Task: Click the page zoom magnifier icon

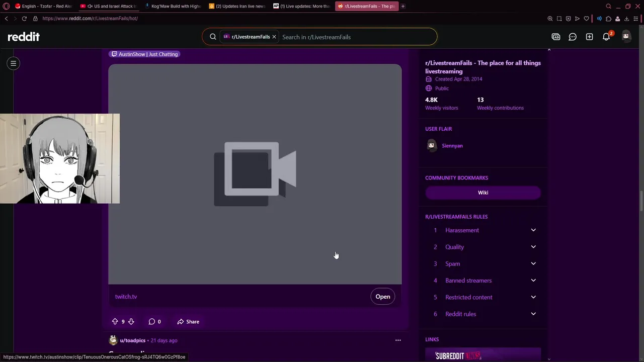Action: [550, 19]
